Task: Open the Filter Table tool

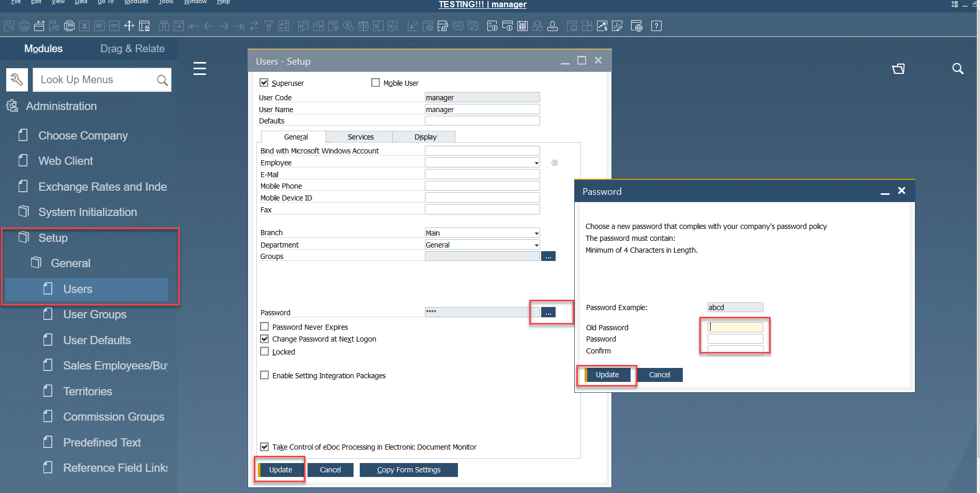Action: [268, 26]
